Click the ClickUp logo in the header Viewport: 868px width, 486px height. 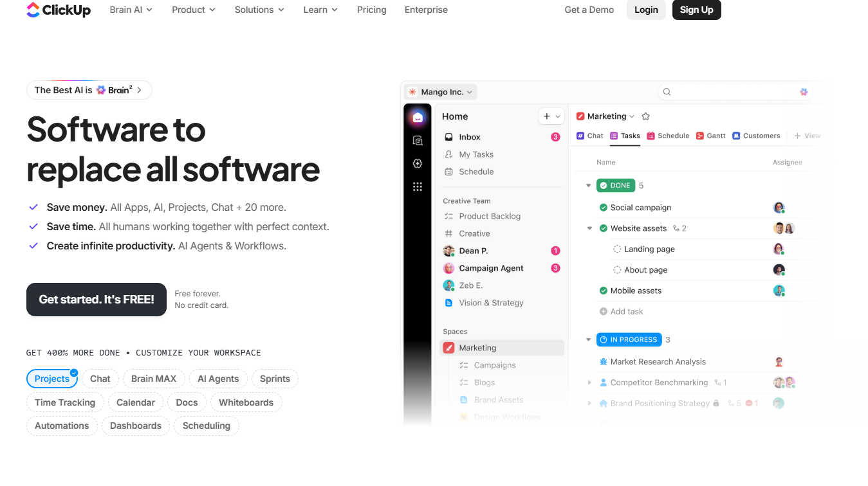59,10
